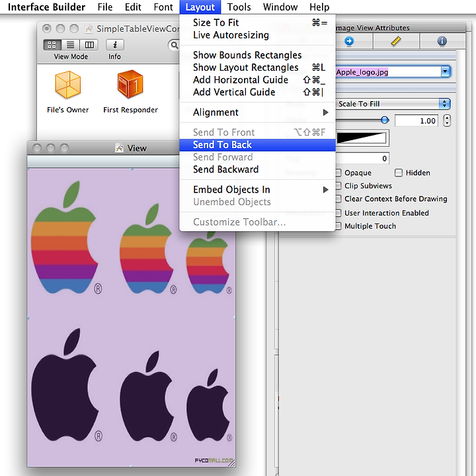Screen dimensions: 476x476
Task: Open the Font menu
Action: pyautogui.click(x=163, y=7)
